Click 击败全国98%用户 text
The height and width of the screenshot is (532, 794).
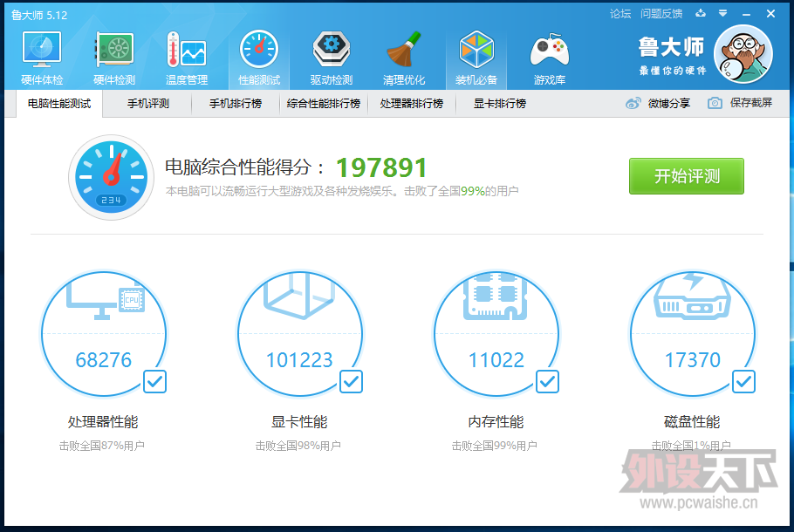click(298, 446)
